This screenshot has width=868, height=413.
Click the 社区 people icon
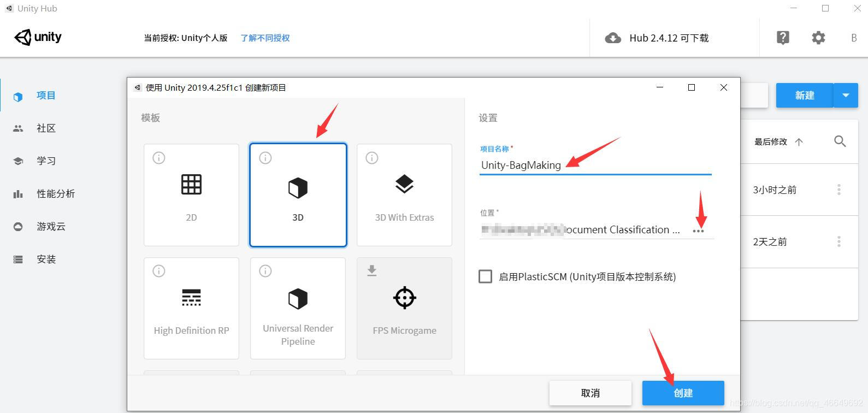click(x=18, y=128)
